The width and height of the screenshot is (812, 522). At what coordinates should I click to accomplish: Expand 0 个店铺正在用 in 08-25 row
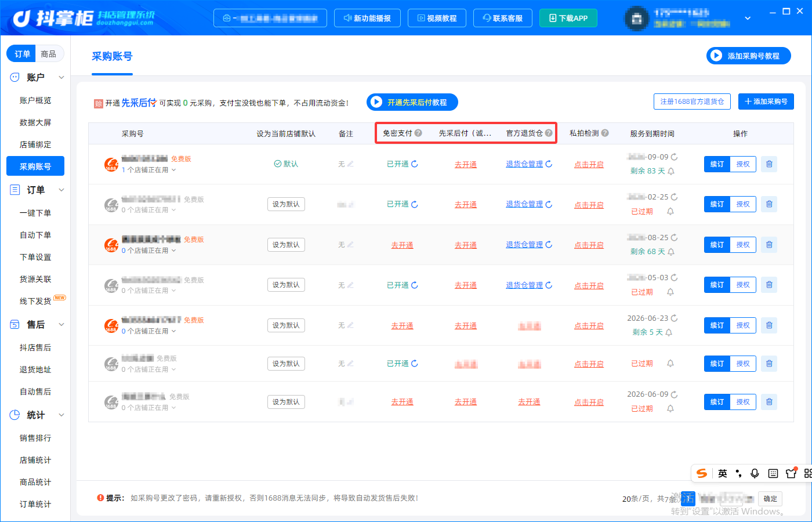point(148,251)
